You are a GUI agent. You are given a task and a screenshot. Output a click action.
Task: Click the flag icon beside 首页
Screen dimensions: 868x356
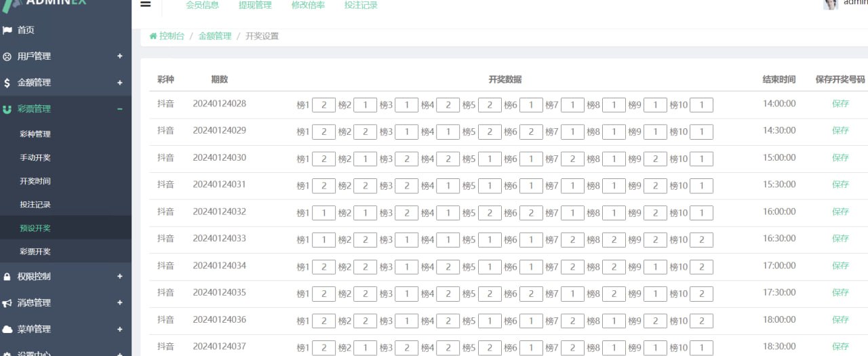[7, 30]
